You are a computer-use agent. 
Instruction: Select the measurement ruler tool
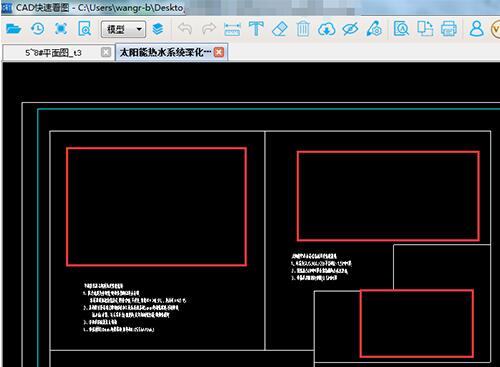(x=232, y=29)
